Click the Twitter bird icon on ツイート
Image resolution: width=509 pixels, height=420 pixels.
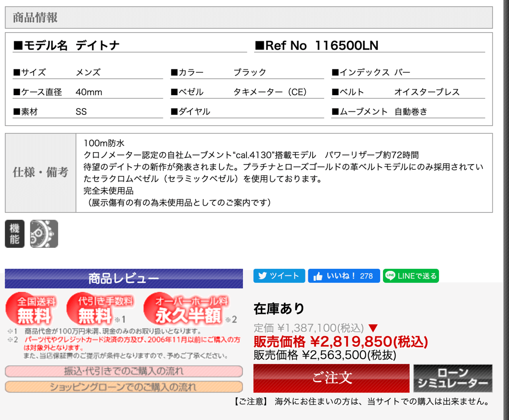(x=262, y=276)
